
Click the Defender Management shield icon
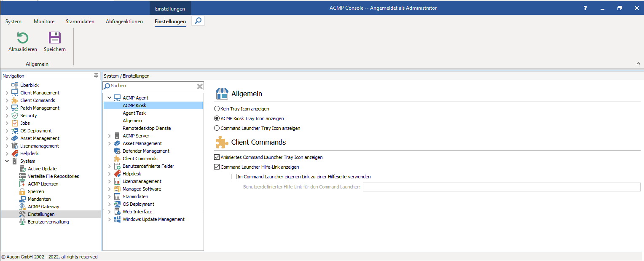117,151
